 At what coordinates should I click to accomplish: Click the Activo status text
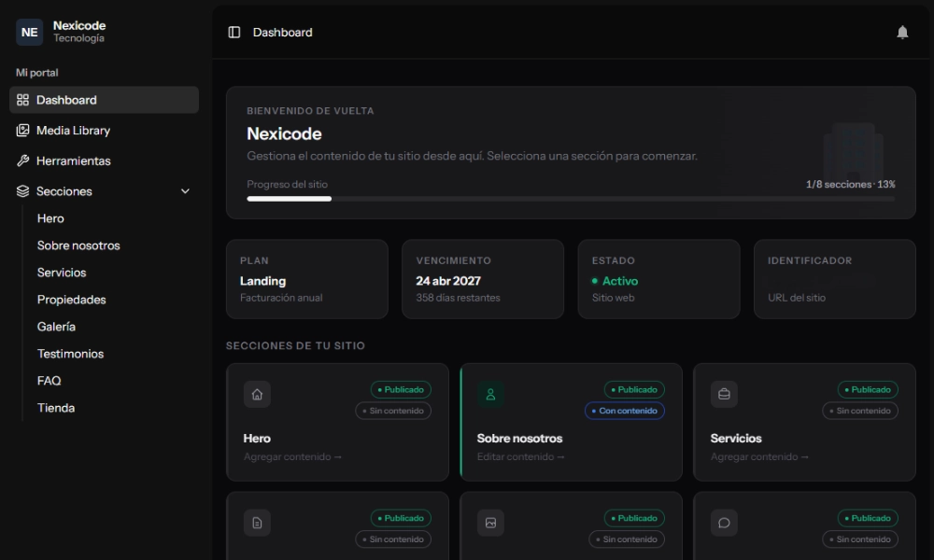(620, 281)
